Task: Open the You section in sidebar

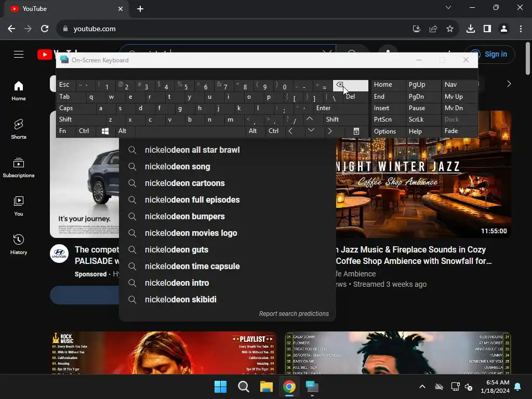Action: (x=19, y=206)
